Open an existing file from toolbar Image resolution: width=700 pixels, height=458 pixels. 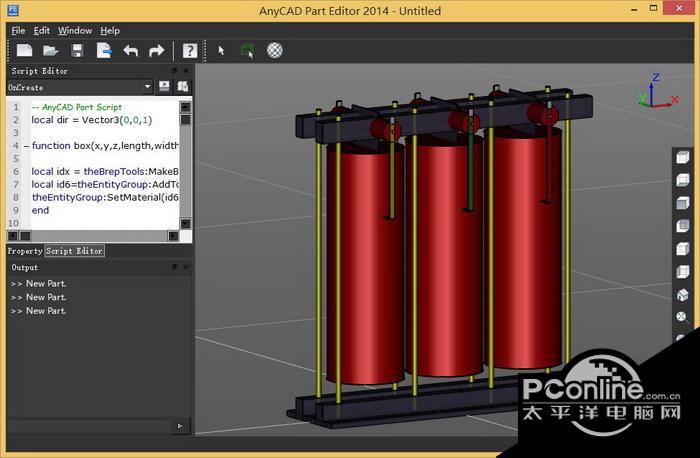[50, 50]
